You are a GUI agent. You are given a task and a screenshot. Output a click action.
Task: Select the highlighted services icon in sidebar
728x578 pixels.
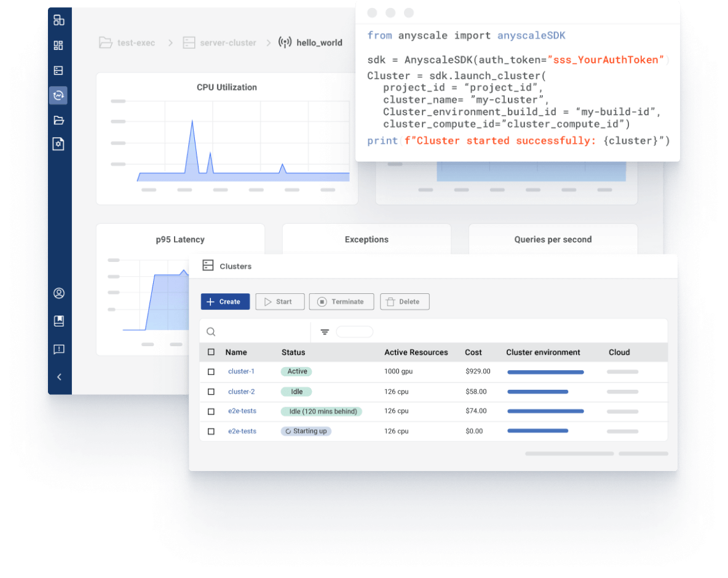point(58,95)
